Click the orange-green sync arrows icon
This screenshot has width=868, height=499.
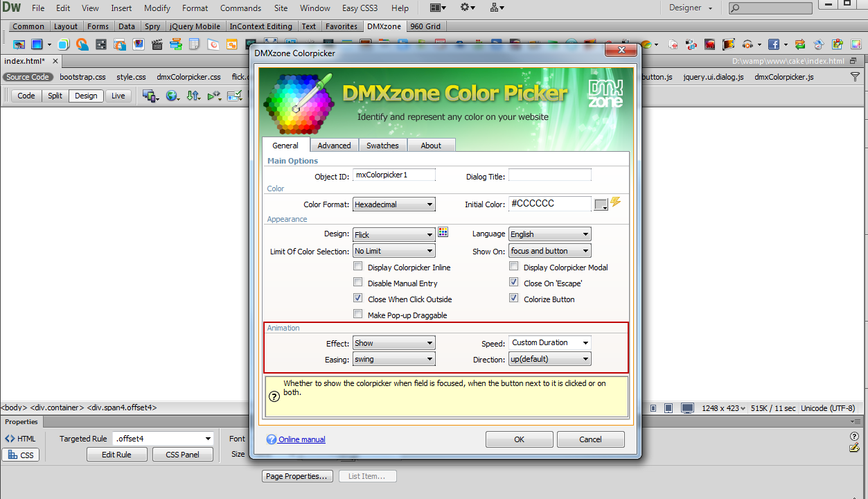point(800,44)
